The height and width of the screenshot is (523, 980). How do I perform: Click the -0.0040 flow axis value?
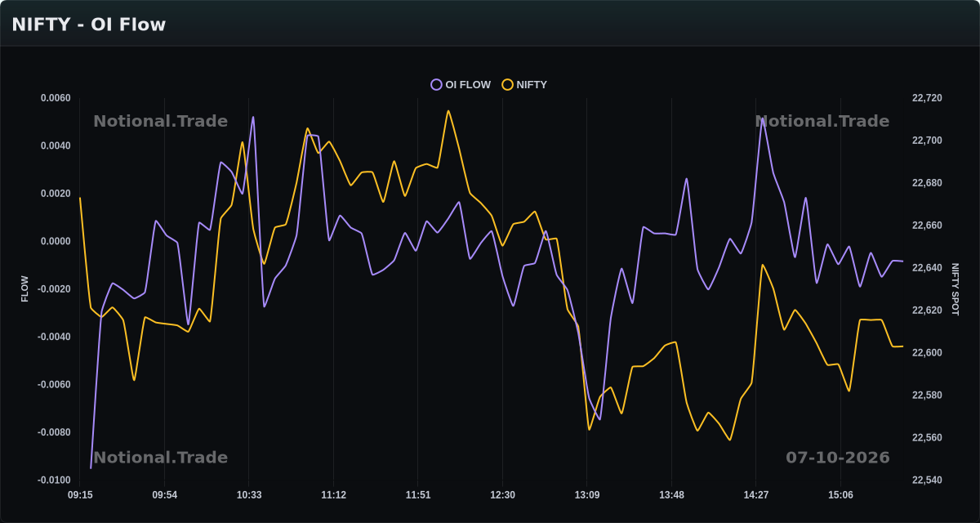coord(54,337)
